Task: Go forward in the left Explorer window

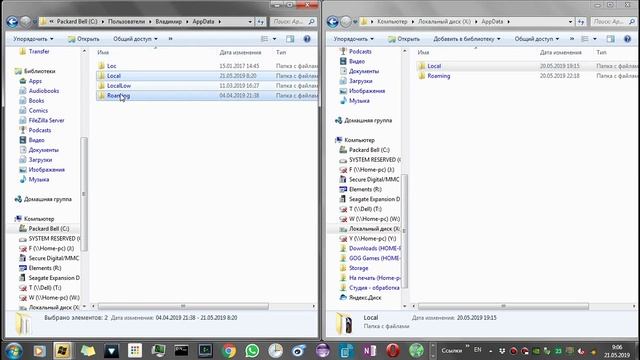Action: pos(25,22)
